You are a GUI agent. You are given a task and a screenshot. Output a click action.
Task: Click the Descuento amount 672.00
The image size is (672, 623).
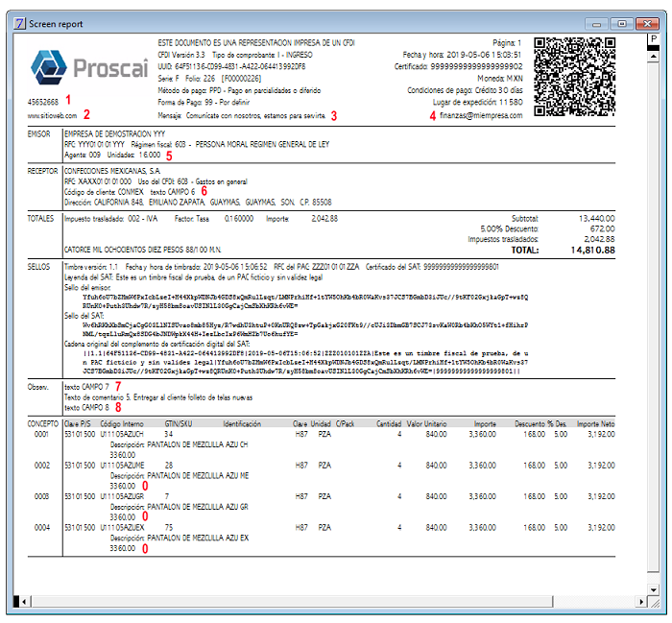(602, 228)
